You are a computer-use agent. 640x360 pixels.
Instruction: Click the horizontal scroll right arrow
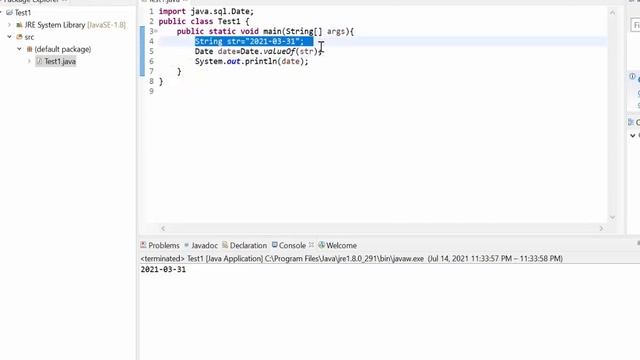601,229
